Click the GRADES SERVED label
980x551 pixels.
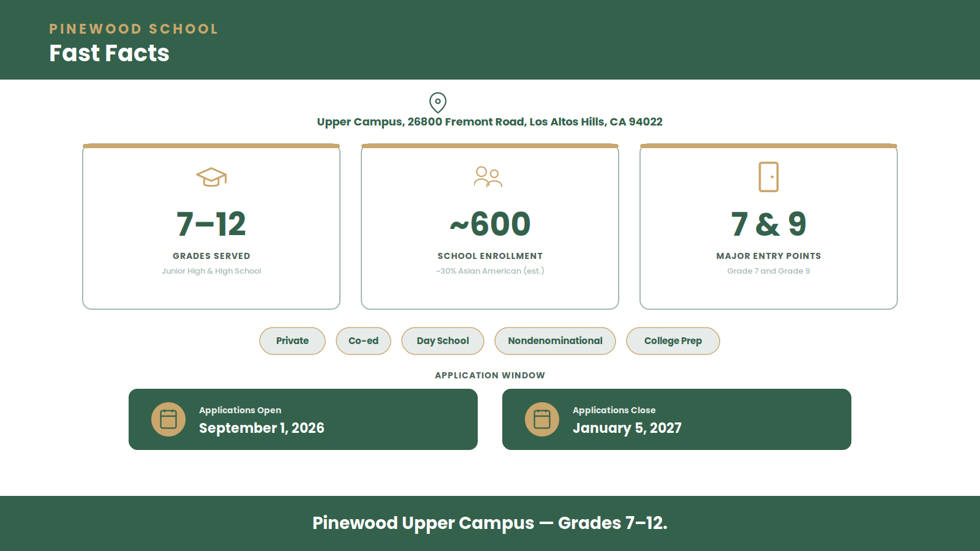tap(211, 256)
